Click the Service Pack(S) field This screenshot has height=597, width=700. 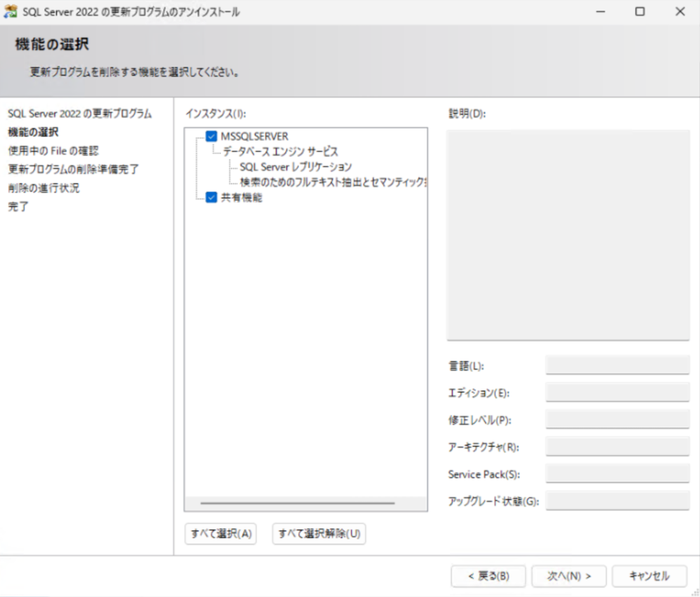click(617, 474)
